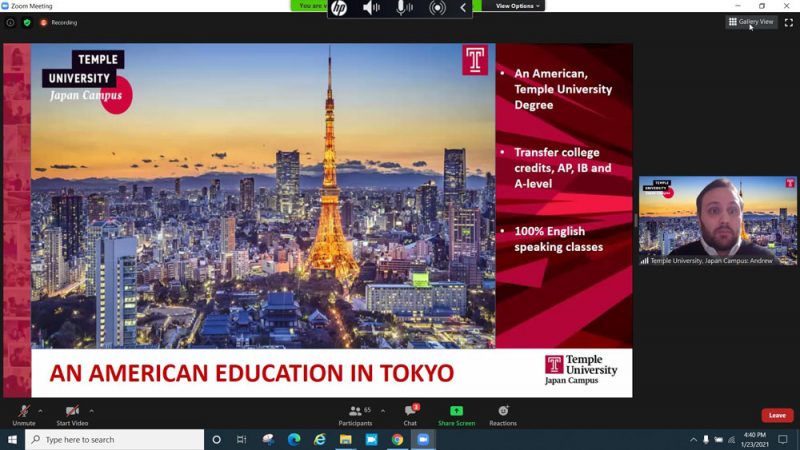This screenshot has width=800, height=450.
Task: Open Internet Explorer on taskbar
Action: (x=320, y=439)
